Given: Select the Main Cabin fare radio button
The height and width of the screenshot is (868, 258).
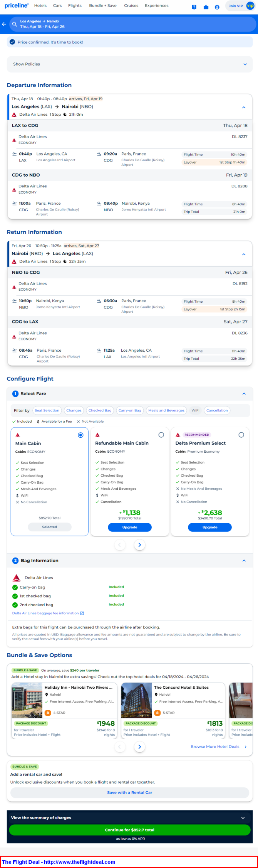Looking at the screenshot, I should pyautogui.click(x=80, y=435).
